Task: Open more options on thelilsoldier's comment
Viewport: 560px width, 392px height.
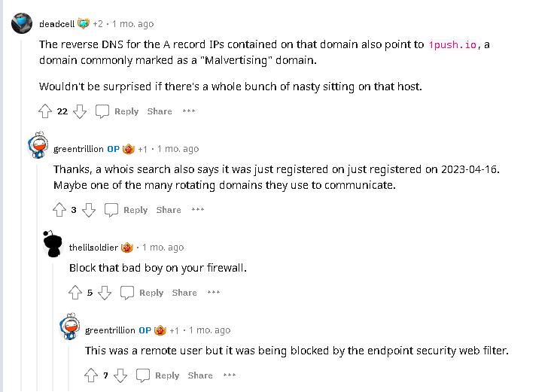Action: tap(214, 293)
